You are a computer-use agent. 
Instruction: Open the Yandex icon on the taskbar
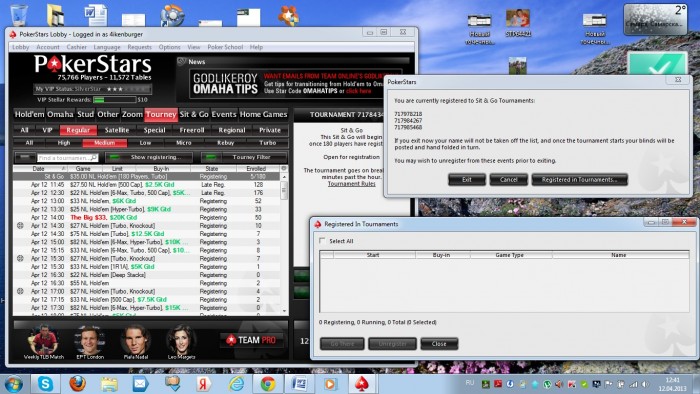pyautogui.click(x=204, y=384)
